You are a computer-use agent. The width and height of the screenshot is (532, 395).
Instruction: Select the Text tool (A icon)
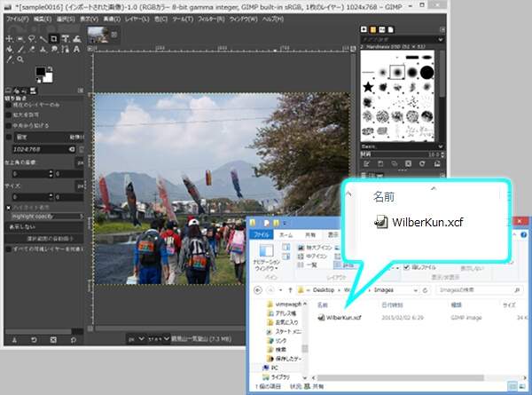76,49
